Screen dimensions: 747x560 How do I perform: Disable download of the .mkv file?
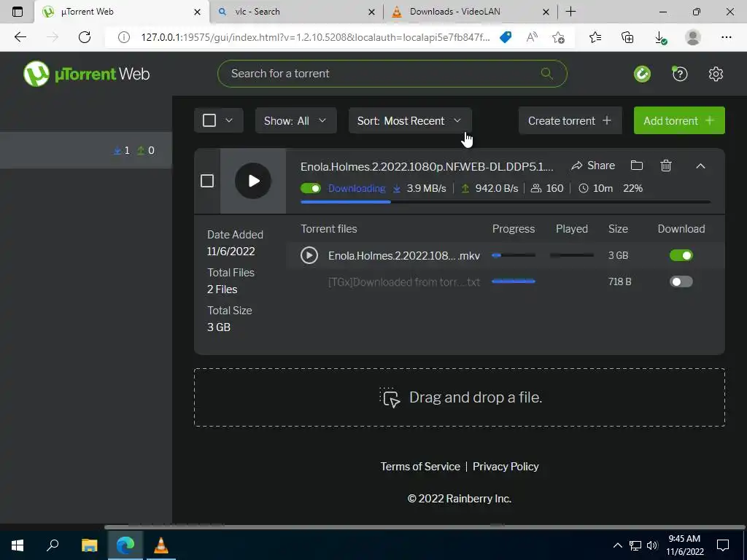pos(681,255)
